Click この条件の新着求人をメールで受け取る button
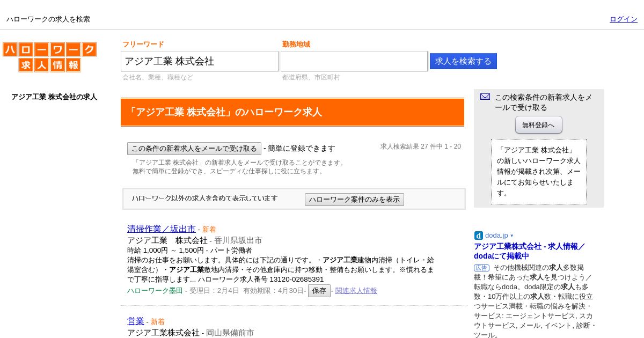The image size is (644, 338). point(194,149)
